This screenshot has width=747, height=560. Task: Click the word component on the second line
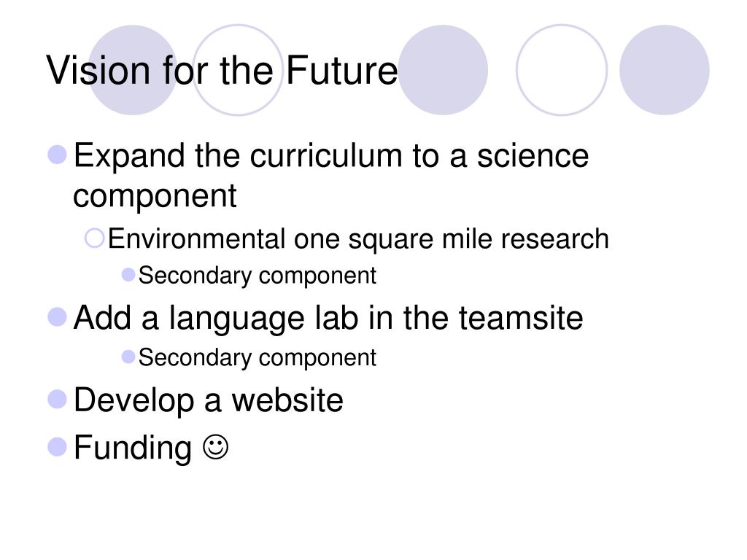pyautogui.click(x=155, y=196)
